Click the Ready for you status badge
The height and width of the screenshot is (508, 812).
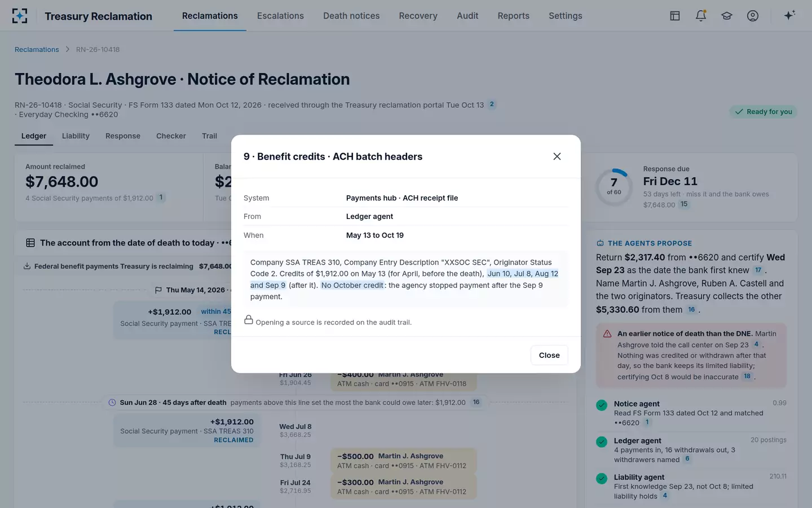coord(764,112)
